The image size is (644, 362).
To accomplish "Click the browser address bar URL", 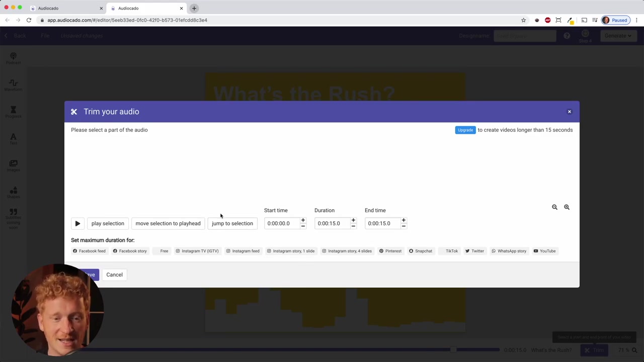I will coord(127,20).
